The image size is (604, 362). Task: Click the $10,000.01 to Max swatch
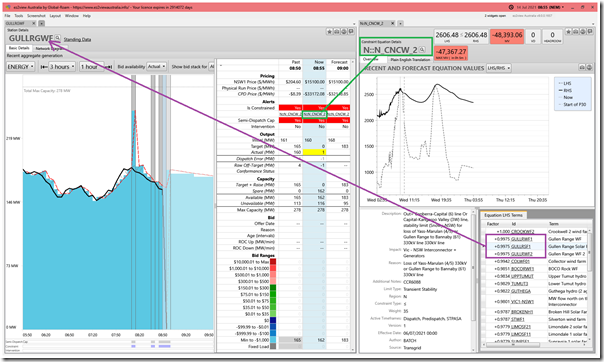[x=273, y=261]
